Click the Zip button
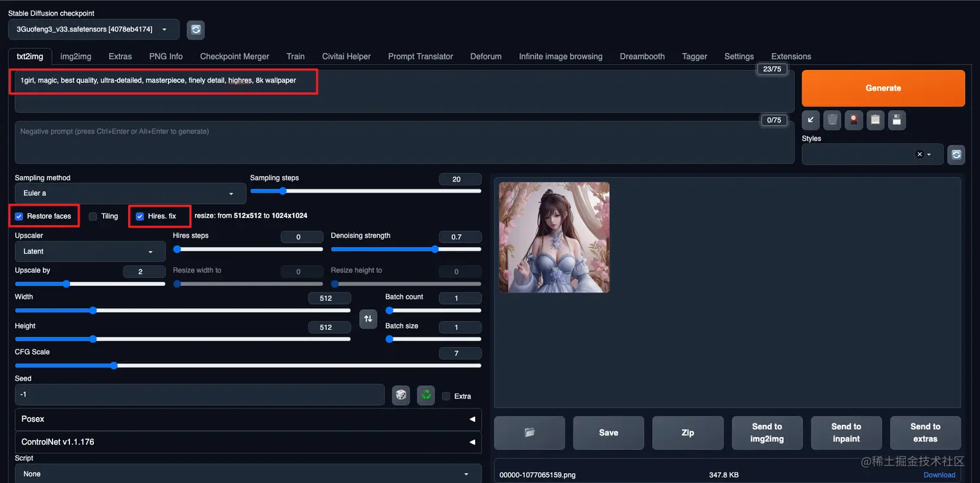Screen dimensions: 980x483 (x=688, y=432)
